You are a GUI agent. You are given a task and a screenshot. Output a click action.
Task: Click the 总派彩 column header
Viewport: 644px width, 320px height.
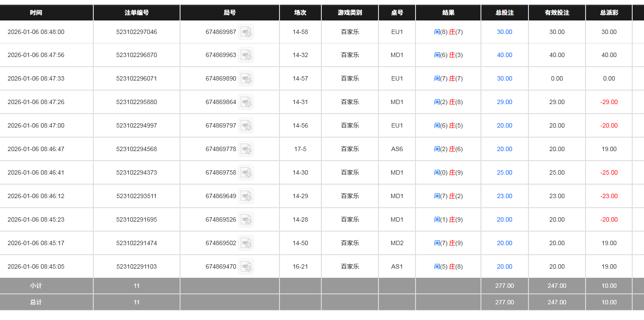(x=609, y=13)
